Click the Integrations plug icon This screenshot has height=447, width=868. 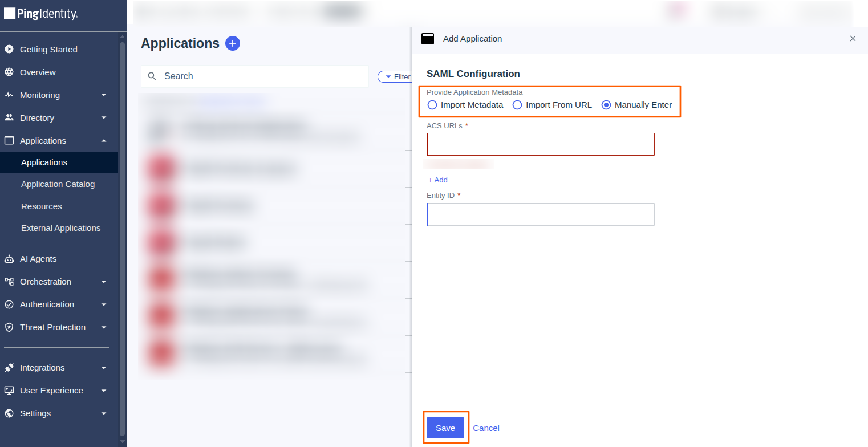[x=9, y=368]
